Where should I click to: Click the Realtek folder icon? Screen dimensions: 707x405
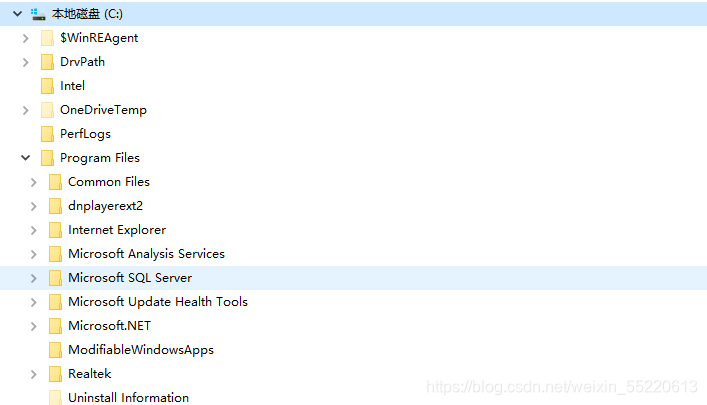(x=55, y=374)
